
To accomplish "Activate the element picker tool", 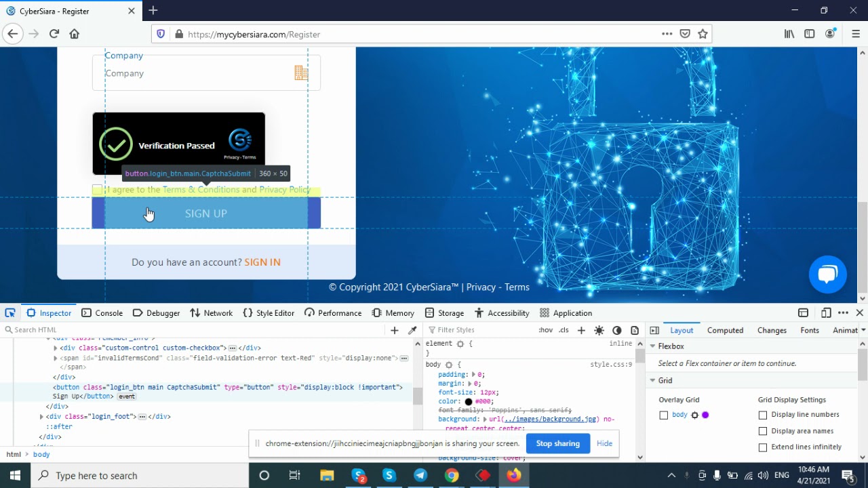I will [10, 312].
